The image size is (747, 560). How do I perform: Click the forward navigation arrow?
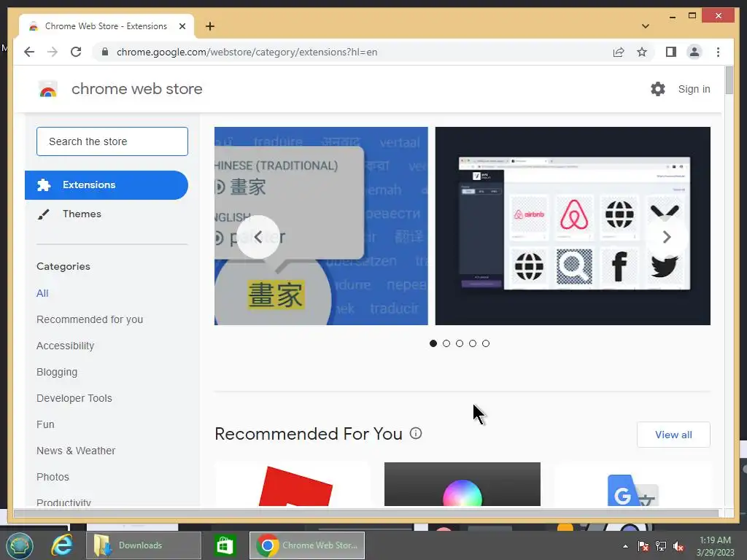(x=53, y=52)
